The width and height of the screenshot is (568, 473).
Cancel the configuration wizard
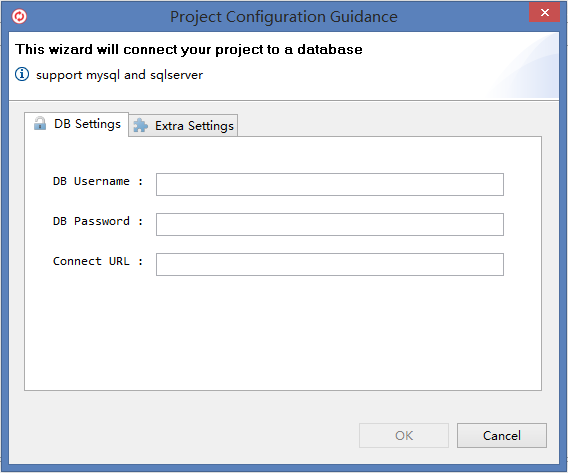(x=502, y=435)
